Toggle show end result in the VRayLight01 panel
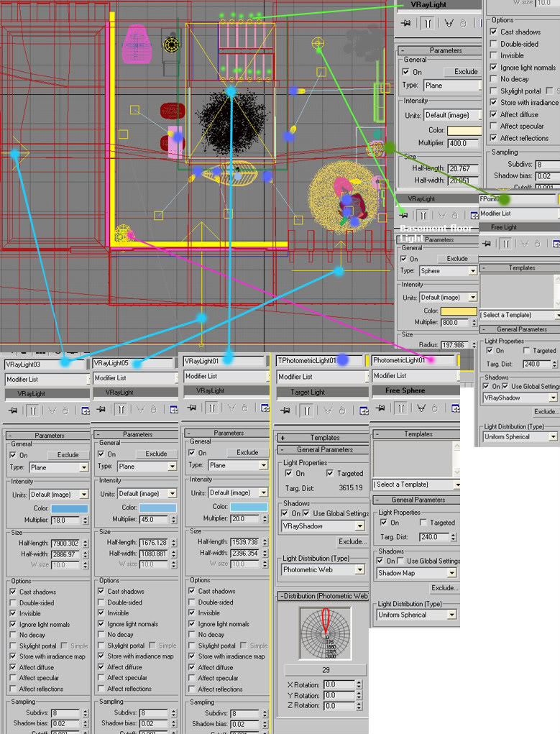This screenshot has height=734, width=560. point(211,408)
